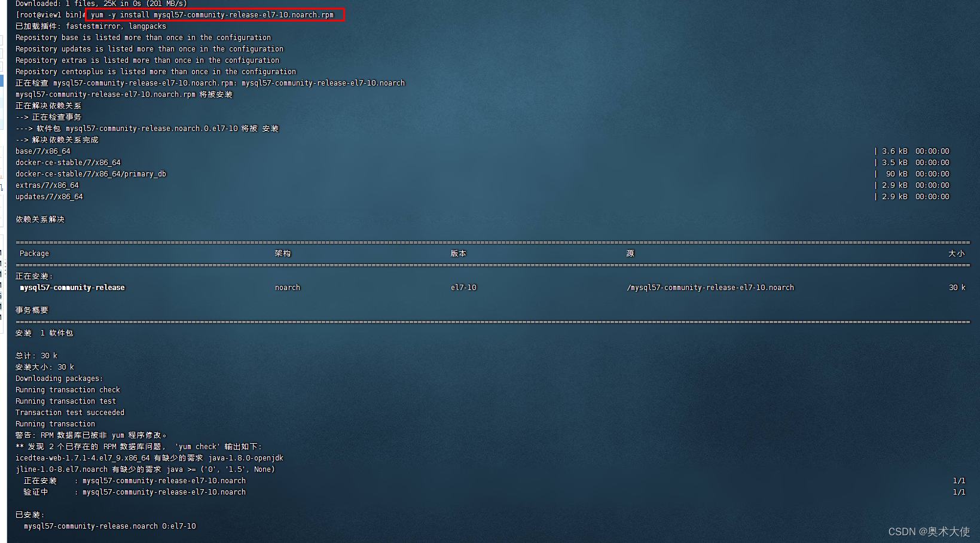Click 'docker-ce-stable/7/x86_64/primary_db' entry

pos(91,174)
